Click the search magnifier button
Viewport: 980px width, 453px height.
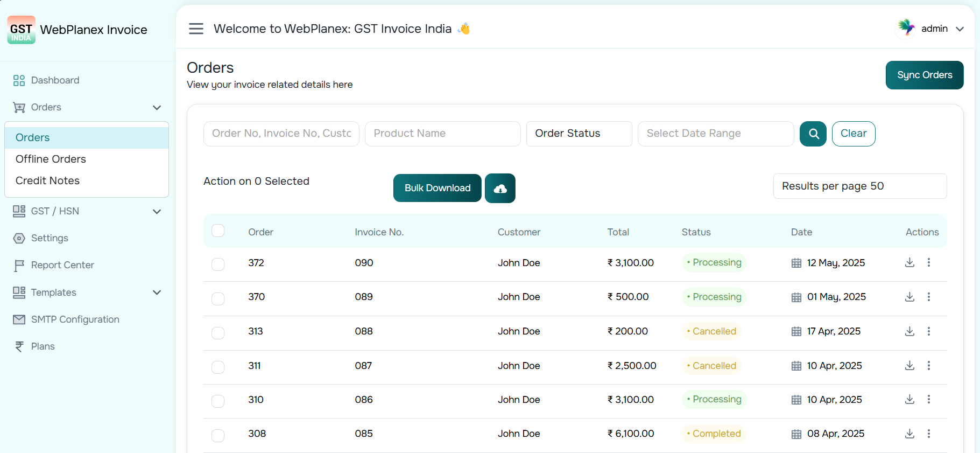tap(813, 134)
